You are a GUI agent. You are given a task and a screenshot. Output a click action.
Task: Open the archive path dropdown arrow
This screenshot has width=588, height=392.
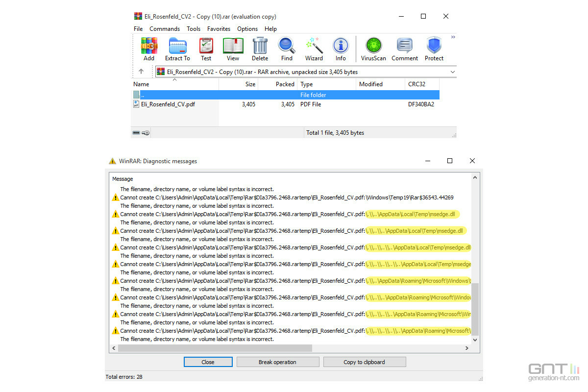point(452,72)
